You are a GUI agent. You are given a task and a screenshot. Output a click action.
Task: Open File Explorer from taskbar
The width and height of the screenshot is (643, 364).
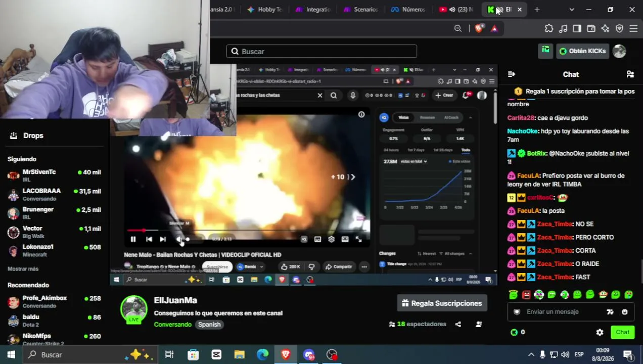point(239,355)
